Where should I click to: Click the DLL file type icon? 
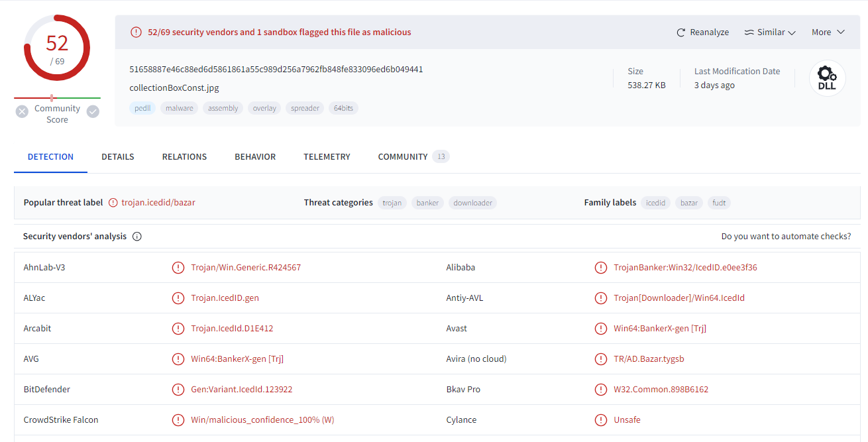(x=827, y=78)
